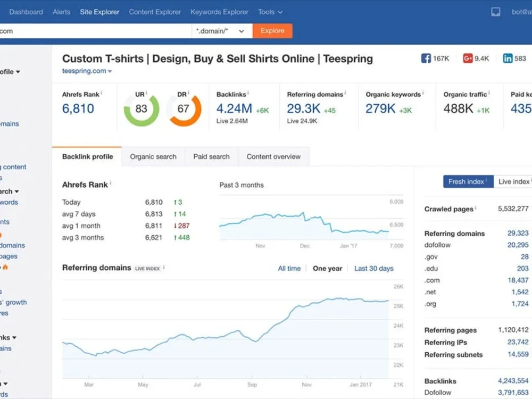Click the LinkedIn icon 583
This screenshot has height=399, width=532.
(x=508, y=59)
